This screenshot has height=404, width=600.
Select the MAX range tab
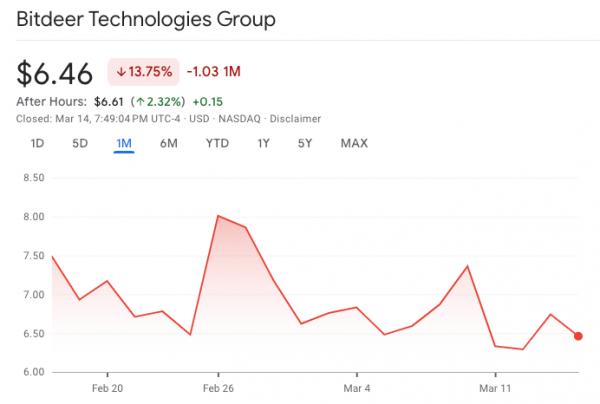354,143
